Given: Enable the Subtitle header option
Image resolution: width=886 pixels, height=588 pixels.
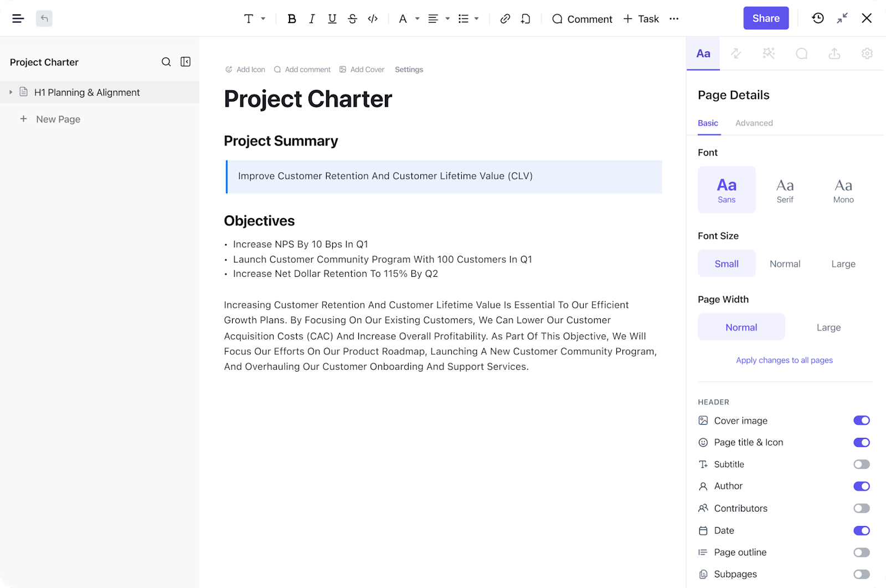Looking at the screenshot, I should [861, 464].
